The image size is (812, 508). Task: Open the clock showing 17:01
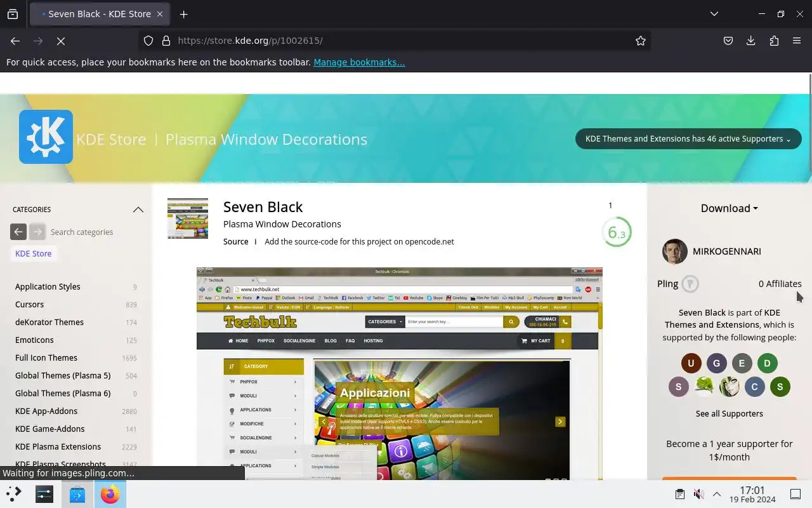coord(752,494)
